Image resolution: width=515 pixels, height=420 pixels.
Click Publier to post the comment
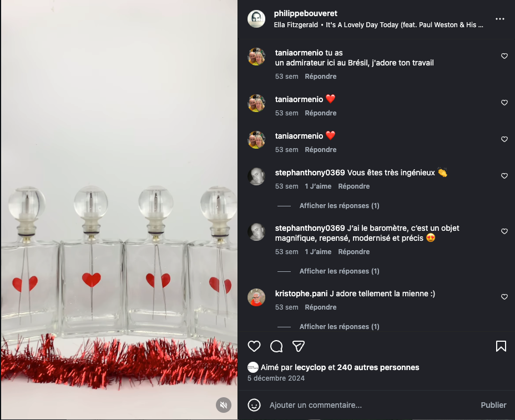point(493,405)
